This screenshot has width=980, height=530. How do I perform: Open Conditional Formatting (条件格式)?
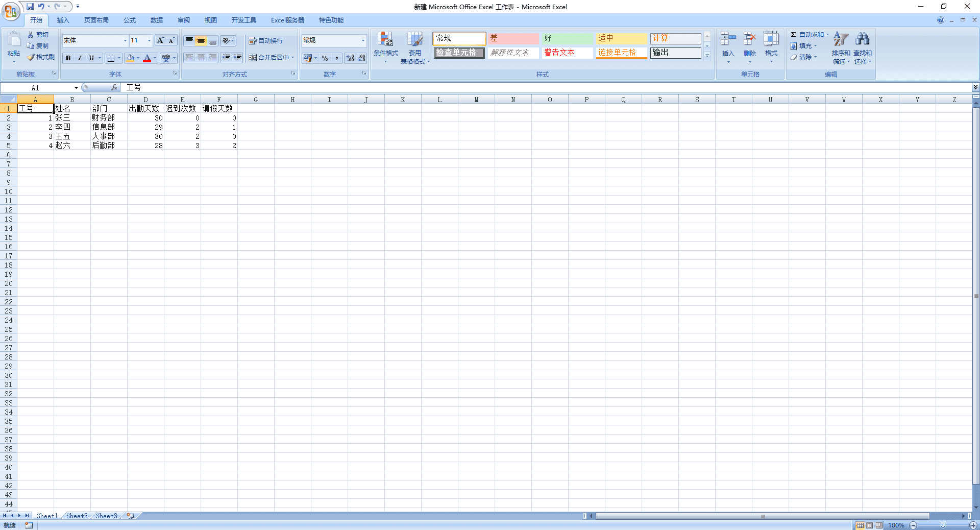[385, 47]
